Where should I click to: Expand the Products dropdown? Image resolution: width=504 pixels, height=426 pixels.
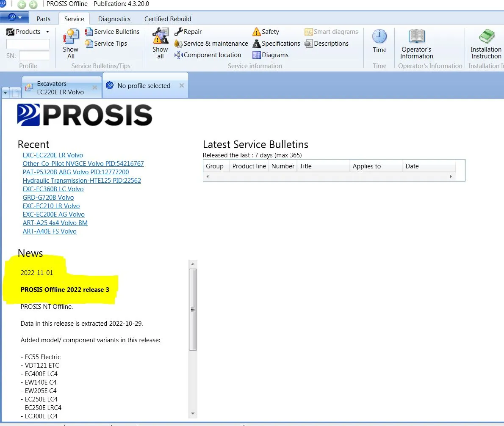pos(47,32)
